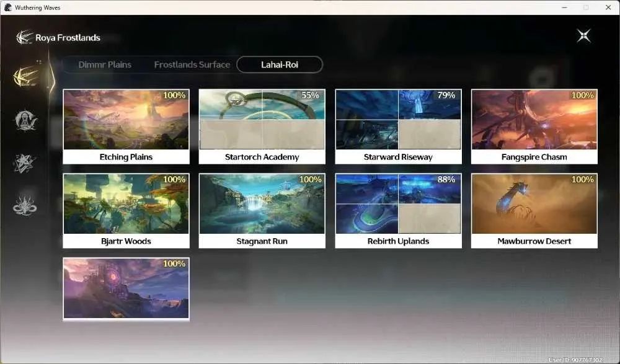Select the lotus-shaped emblem in the sidebar
Viewport: 620px width, 364px height.
tap(25, 206)
